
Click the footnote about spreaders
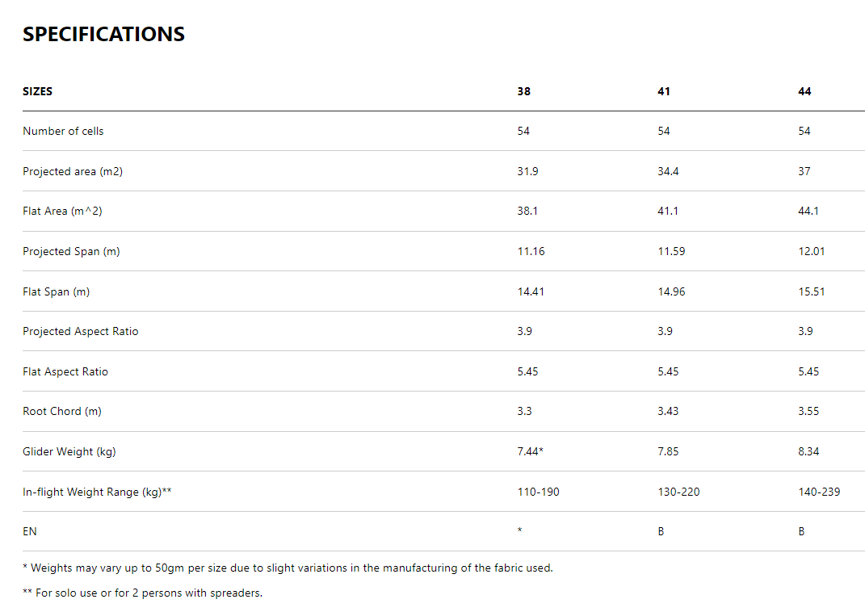(142, 593)
